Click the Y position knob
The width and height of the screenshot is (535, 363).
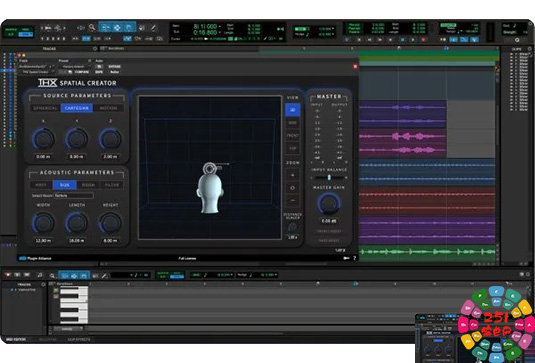(x=76, y=139)
